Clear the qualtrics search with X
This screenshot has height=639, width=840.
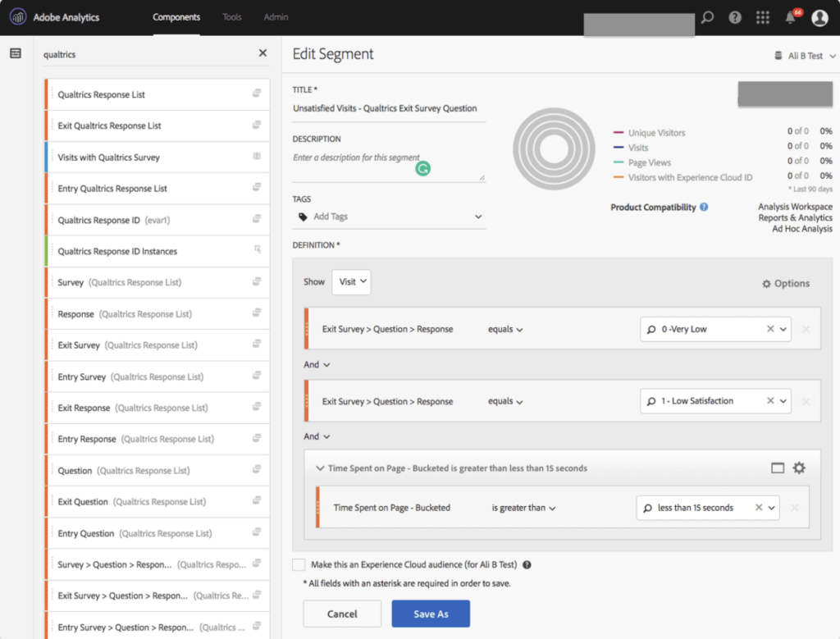262,53
